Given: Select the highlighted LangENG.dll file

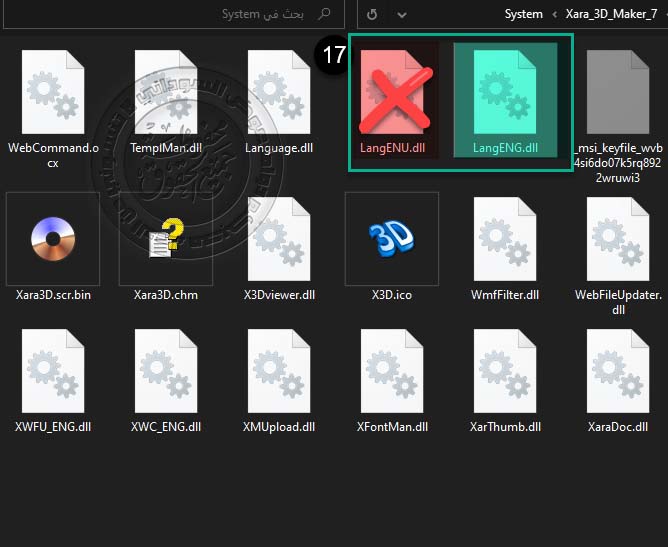Looking at the screenshot, I should click(505, 93).
